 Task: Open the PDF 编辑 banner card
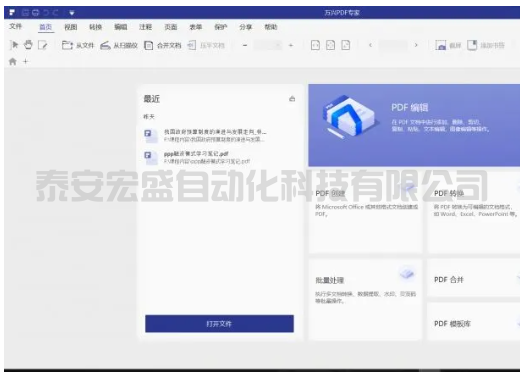(x=414, y=125)
